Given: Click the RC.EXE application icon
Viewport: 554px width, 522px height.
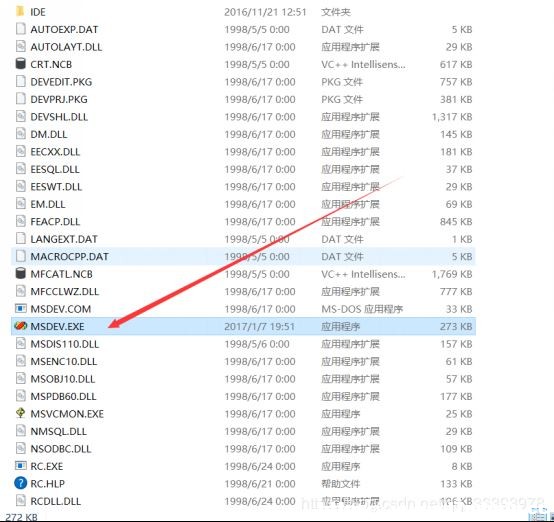Looking at the screenshot, I should 20,465.
